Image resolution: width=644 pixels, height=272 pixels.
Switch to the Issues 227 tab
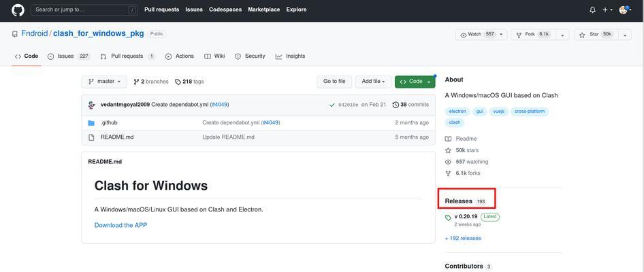pos(69,56)
